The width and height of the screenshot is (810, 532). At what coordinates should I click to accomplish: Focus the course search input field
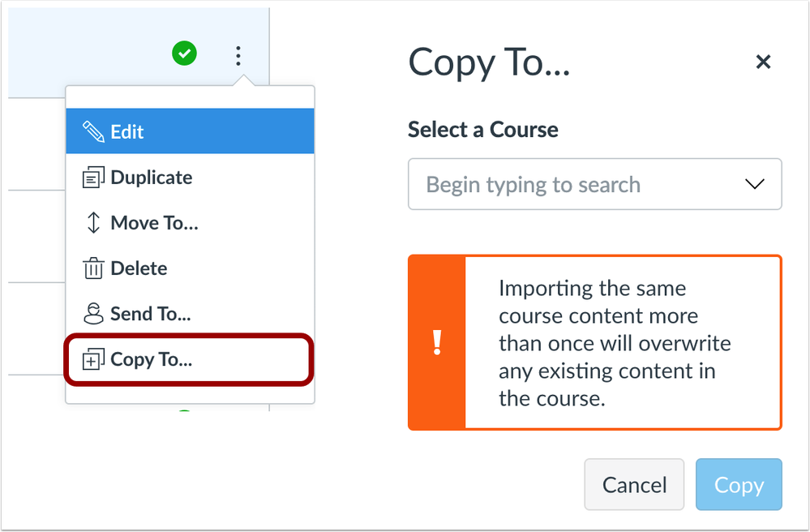click(594, 184)
